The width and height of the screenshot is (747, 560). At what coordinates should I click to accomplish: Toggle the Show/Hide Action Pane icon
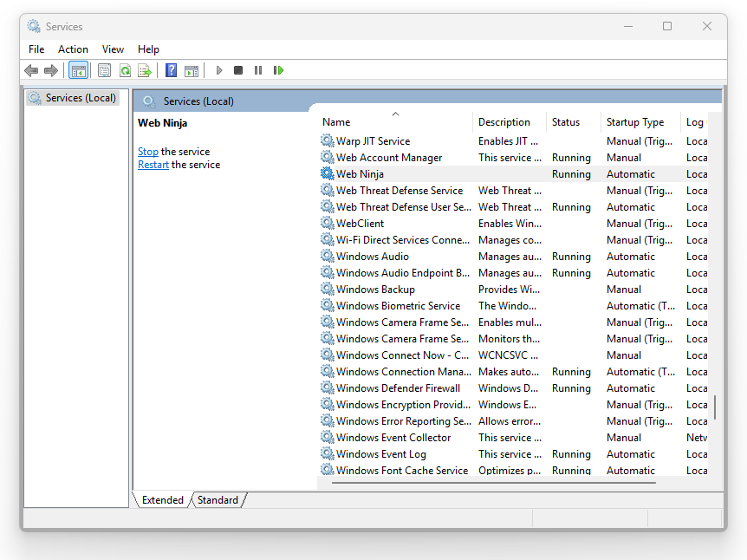coord(192,70)
